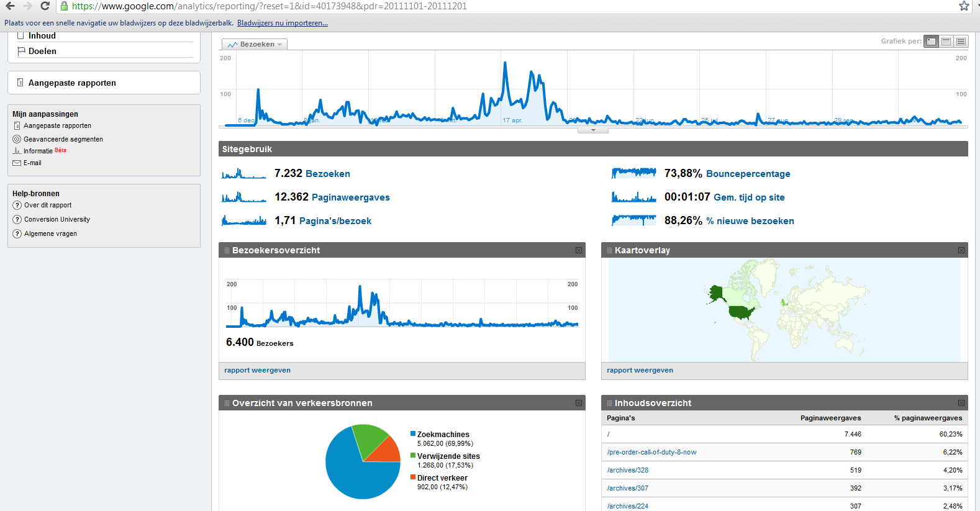Close the Inhoudsoverzicht widget
This screenshot has width=980, height=511.
pyautogui.click(x=961, y=403)
